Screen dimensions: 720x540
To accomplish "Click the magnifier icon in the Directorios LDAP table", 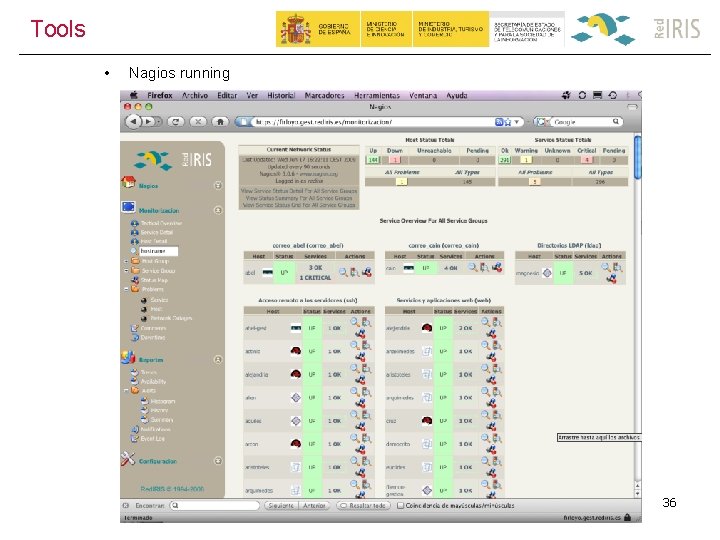I will click(x=606, y=267).
